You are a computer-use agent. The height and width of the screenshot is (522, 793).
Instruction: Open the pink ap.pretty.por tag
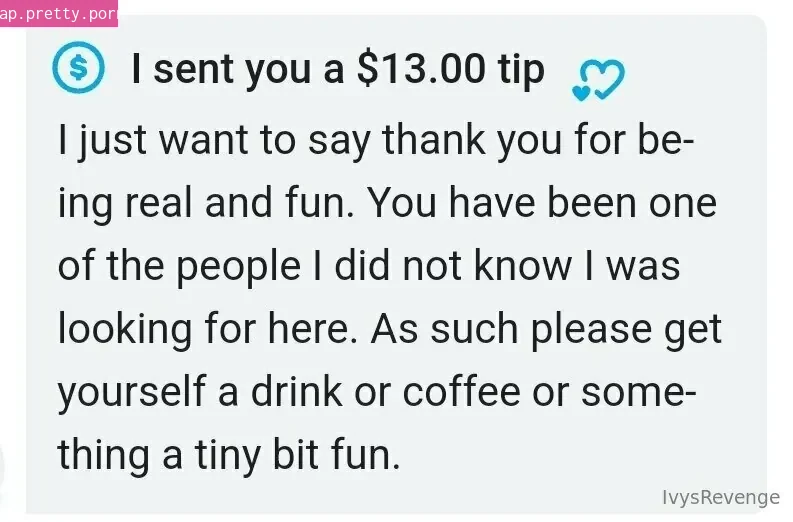click(x=59, y=14)
